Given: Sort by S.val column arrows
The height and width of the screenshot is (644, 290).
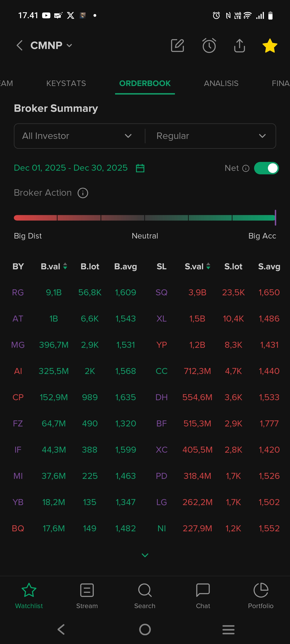Looking at the screenshot, I should [208, 266].
